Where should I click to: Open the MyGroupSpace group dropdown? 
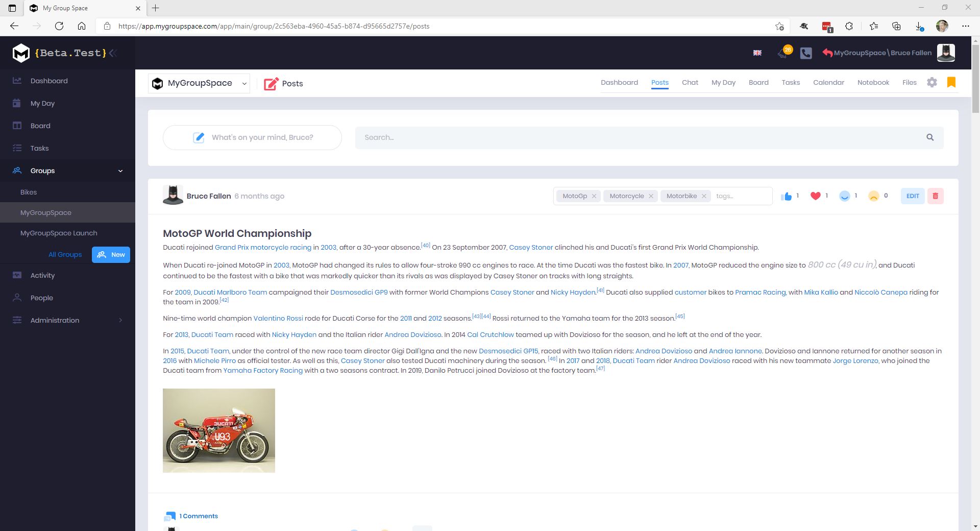(x=199, y=83)
